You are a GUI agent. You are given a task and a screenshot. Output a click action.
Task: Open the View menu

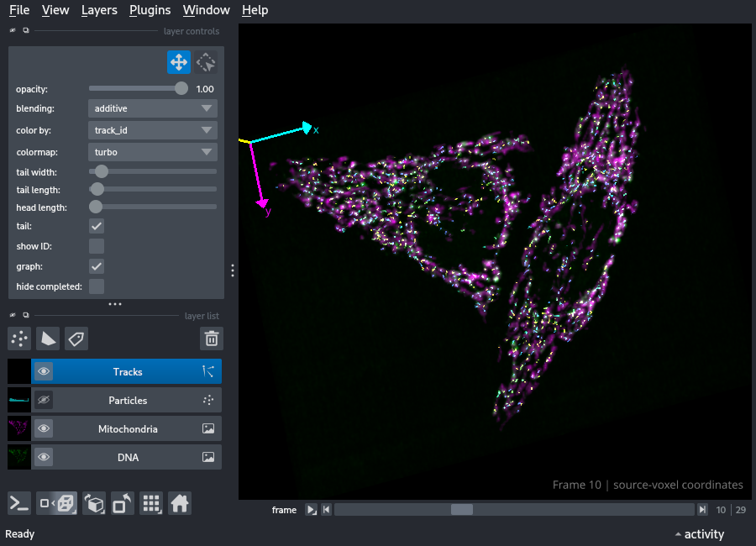(x=55, y=10)
